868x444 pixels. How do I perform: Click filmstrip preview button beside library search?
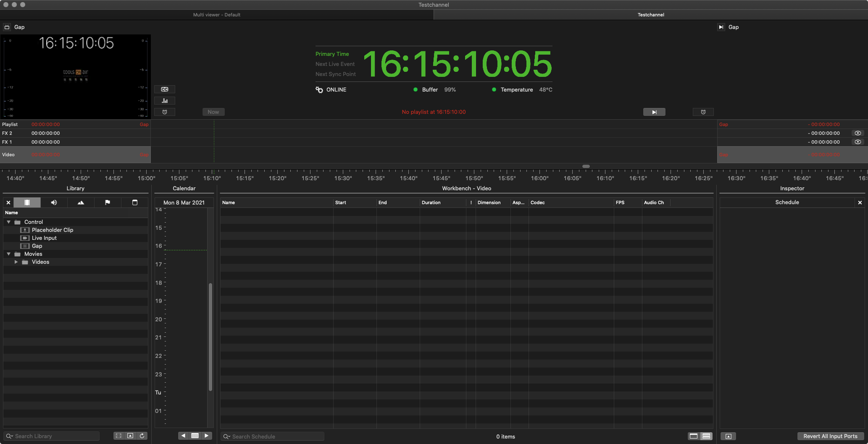coord(119,436)
